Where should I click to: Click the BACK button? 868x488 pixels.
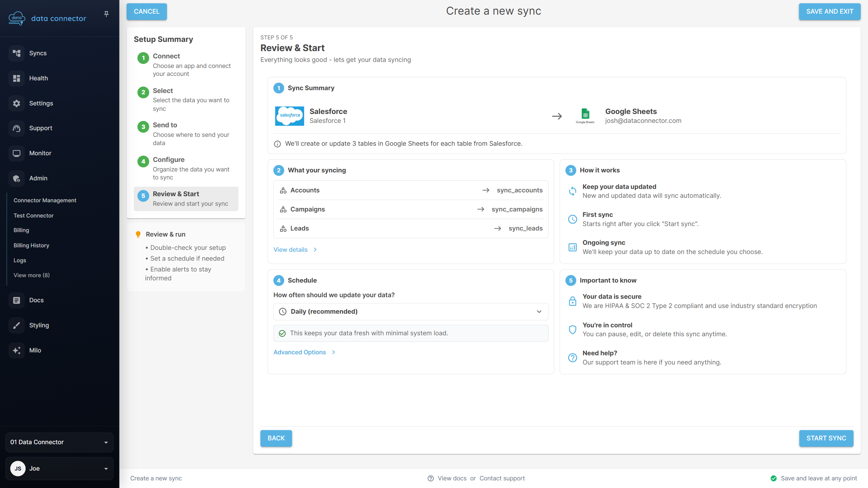click(x=276, y=438)
